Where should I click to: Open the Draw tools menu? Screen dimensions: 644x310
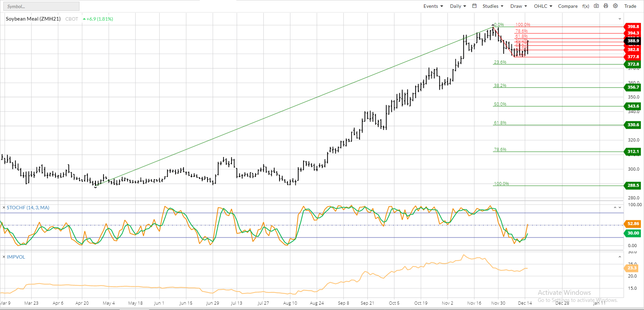click(x=519, y=6)
